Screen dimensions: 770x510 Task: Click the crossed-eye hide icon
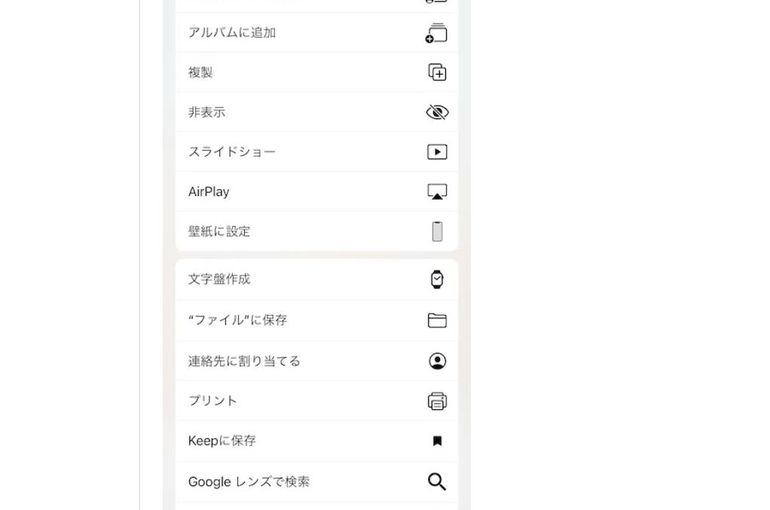[437, 112]
